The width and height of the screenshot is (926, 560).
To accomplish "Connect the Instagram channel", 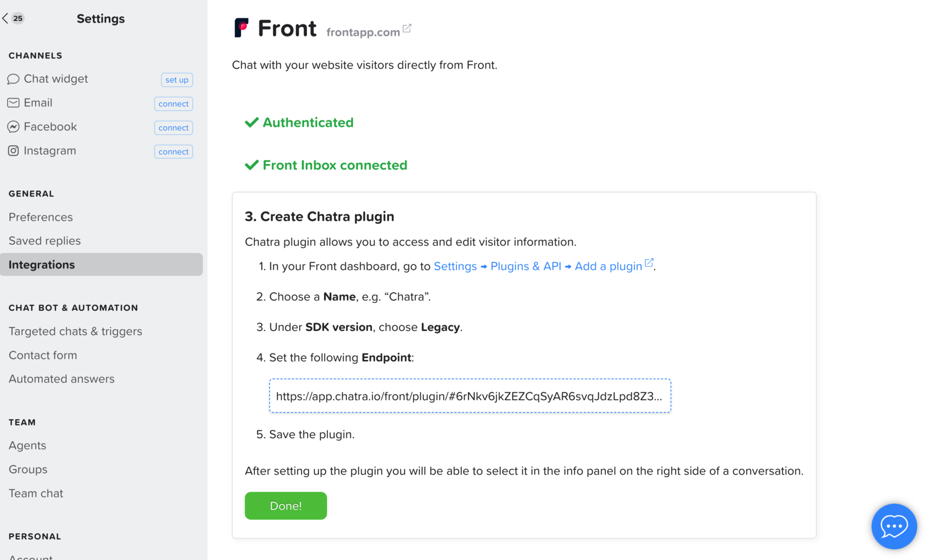I will tap(173, 152).
